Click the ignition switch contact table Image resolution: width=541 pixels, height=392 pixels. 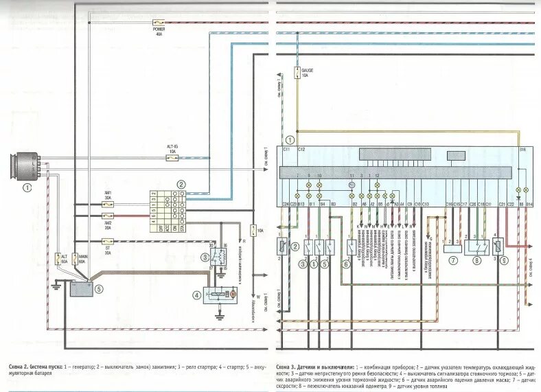pos(168,211)
